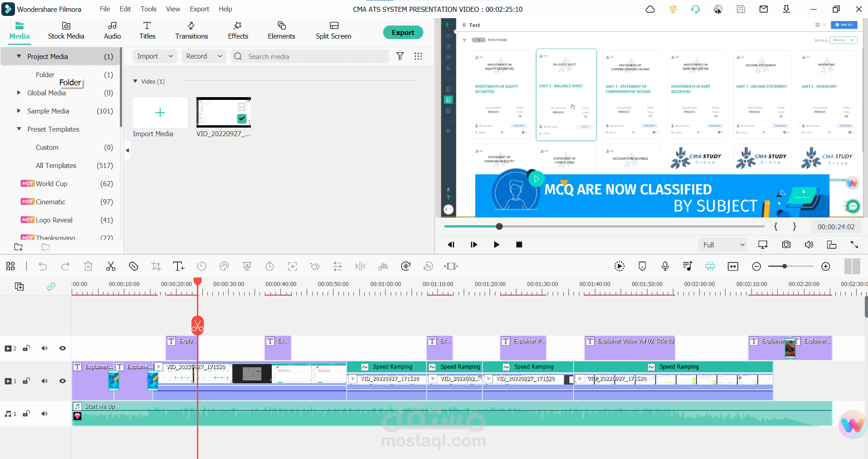Click the Search media field
This screenshot has width=868, height=459.
click(310, 56)
